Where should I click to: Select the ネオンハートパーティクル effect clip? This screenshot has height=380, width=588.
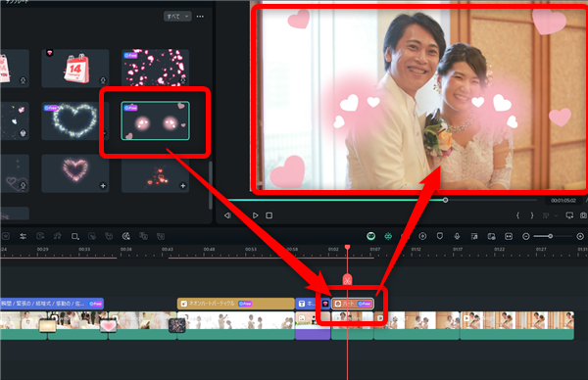coord(235,304)
